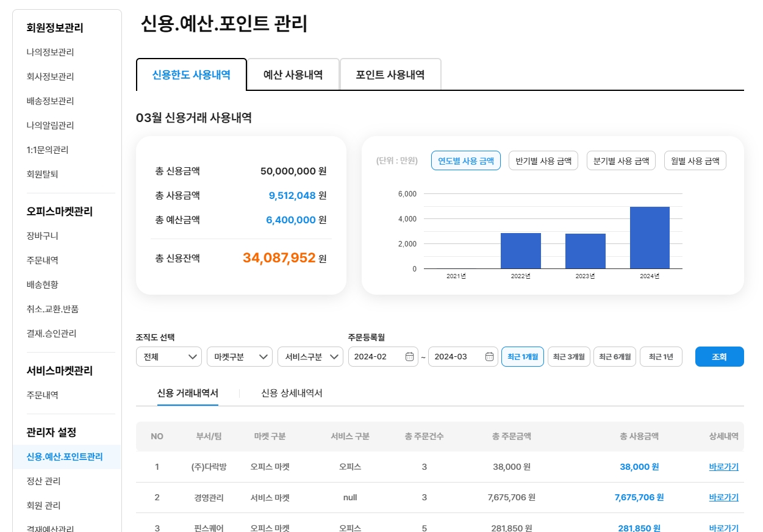The image size is (763, 532).
Task: Click the blue 조회 search button
Action: [719, 357]
